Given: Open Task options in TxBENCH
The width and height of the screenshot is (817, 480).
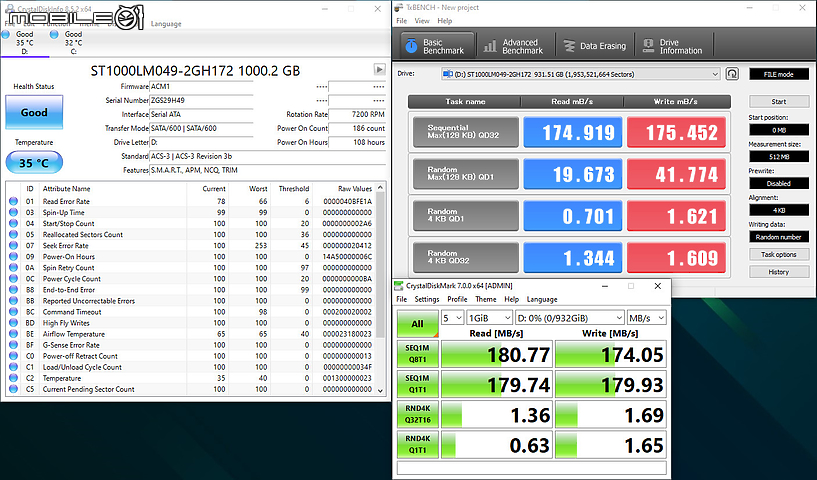Looking at the screenshot, I should pos(779,254).
